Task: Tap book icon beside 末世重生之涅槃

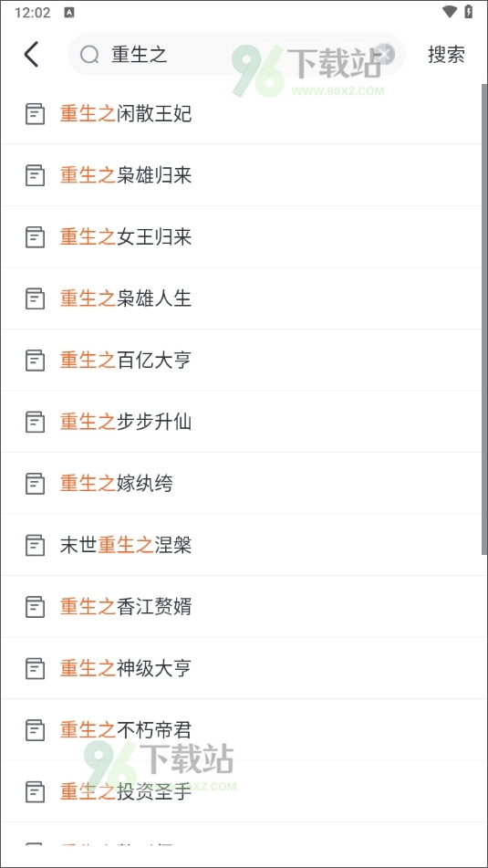Action: [x=36, y=545]
